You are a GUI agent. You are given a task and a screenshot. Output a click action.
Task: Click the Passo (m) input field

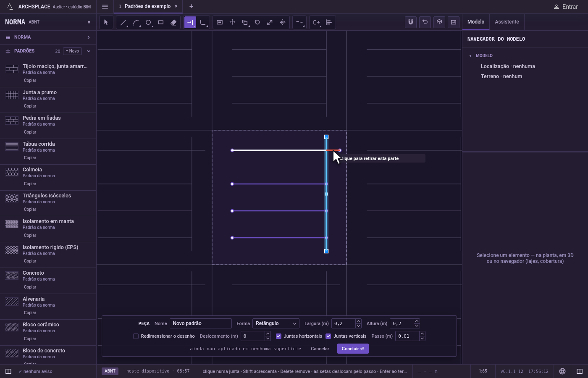(x=407, y=336)
